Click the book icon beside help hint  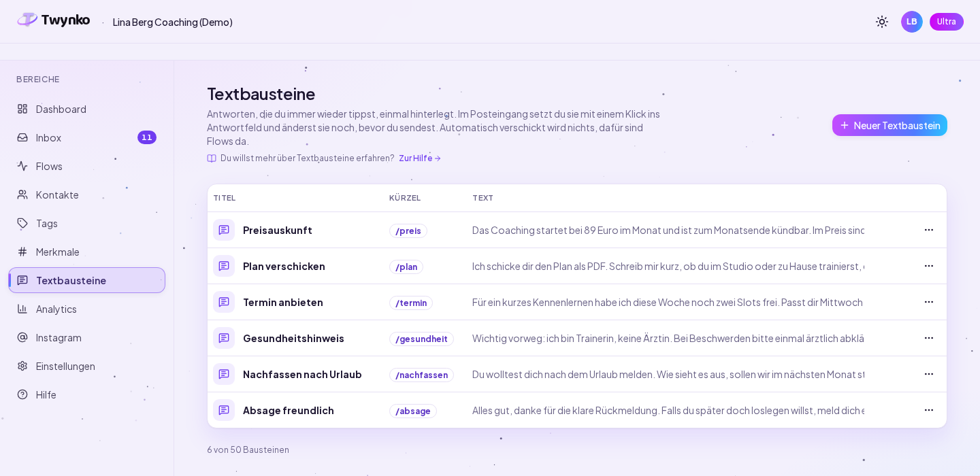[212, 158]
